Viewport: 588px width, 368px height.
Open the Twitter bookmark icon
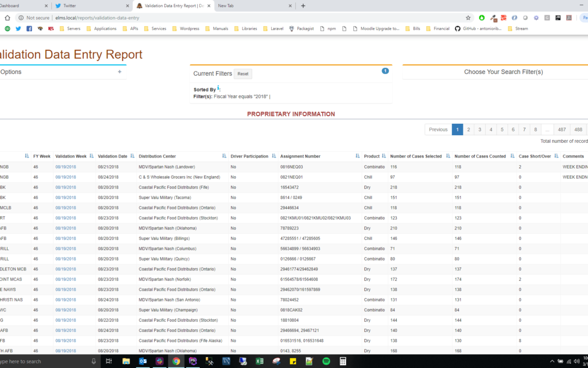pyautogui.click(x=19, y=28)
